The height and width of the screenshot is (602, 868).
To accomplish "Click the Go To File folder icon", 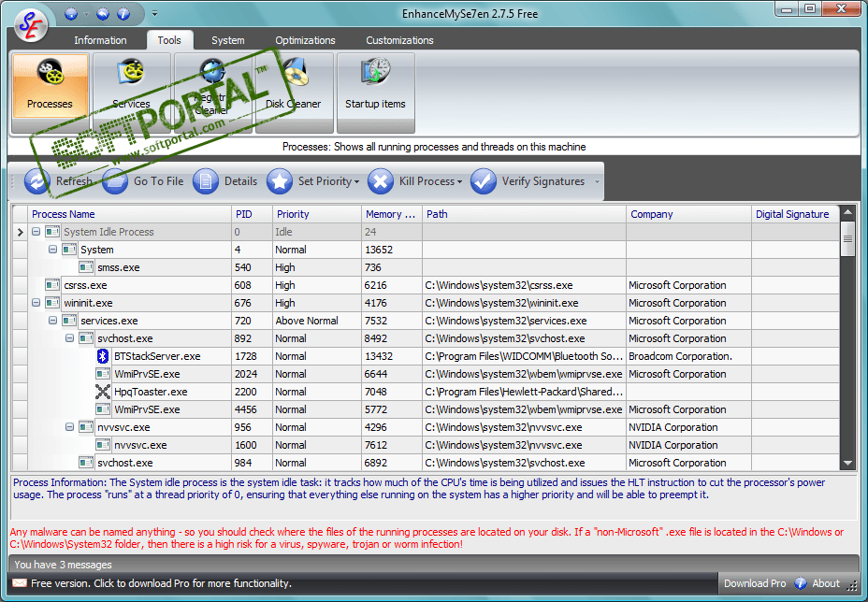I will point(115,181).
